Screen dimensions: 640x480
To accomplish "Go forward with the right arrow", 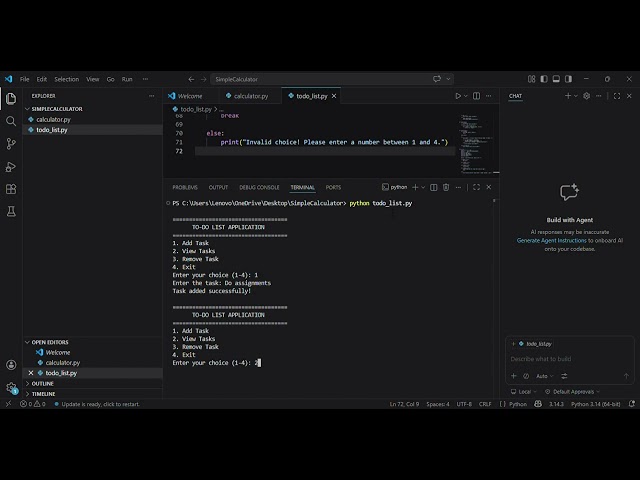I will click(203, 79).
